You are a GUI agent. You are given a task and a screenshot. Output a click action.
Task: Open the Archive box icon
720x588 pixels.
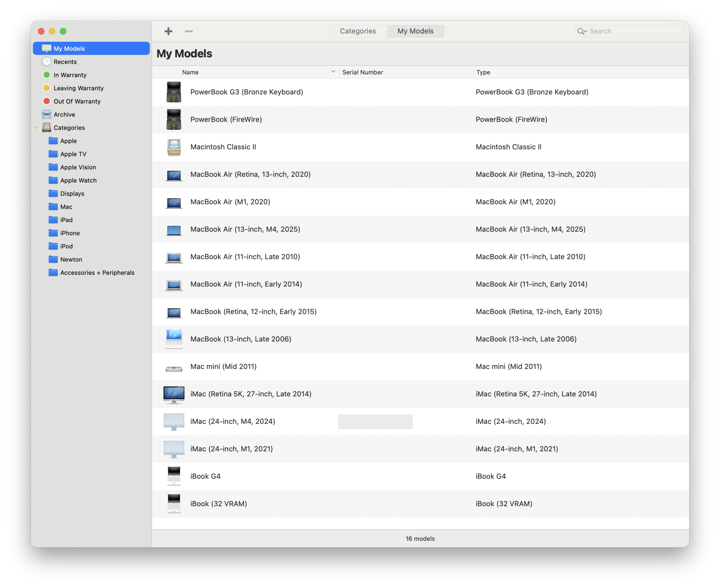pos(46,114)
